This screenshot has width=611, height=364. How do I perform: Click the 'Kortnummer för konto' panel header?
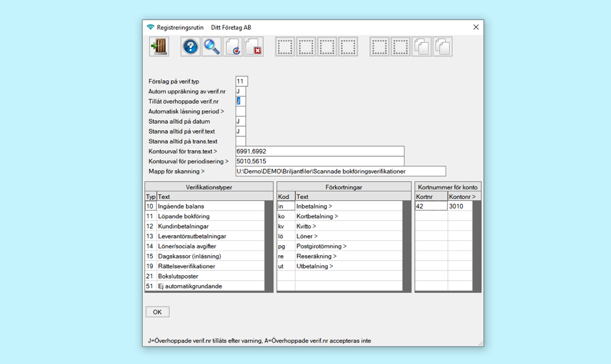448,187
